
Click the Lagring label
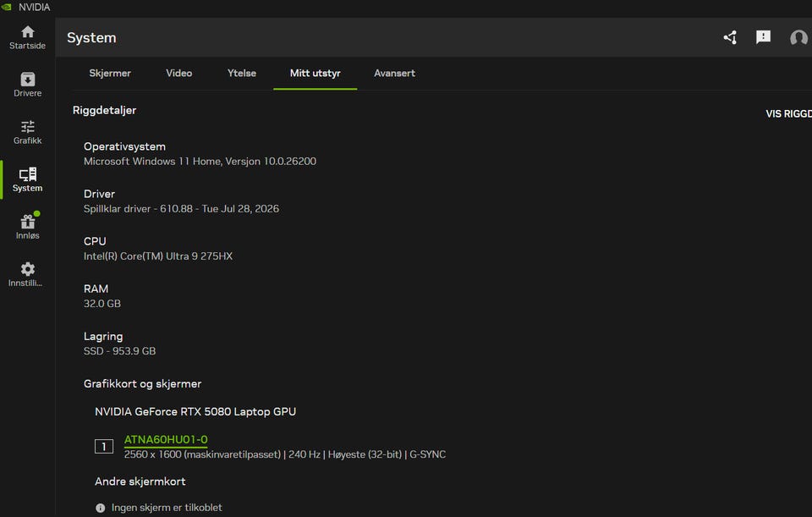click(x=103, y=337)
